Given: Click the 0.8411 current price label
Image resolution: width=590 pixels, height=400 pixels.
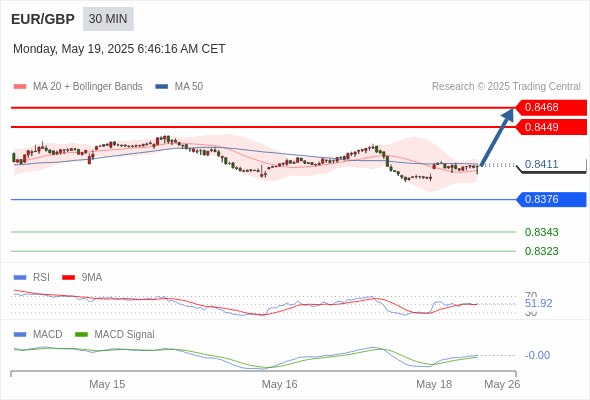Looking at the screenshot, I should tap(541, 164).
